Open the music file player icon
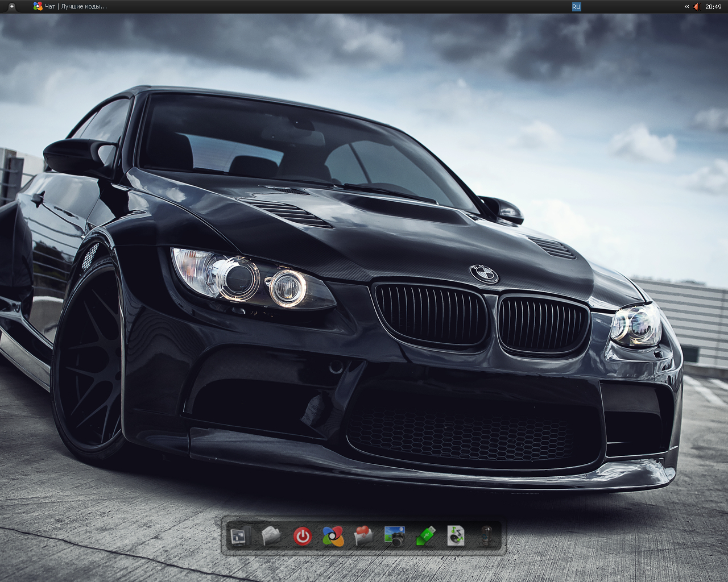 [x=456, y=536]
